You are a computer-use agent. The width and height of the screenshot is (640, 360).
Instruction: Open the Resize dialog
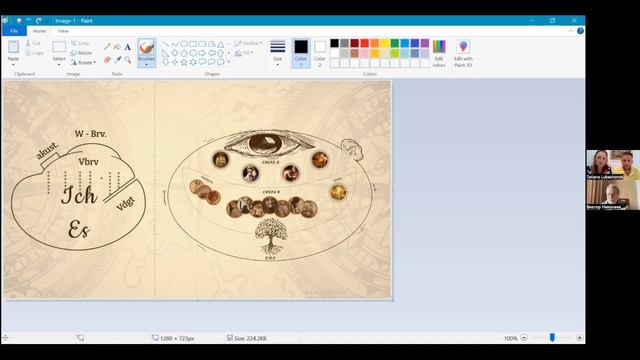point(81,53)
